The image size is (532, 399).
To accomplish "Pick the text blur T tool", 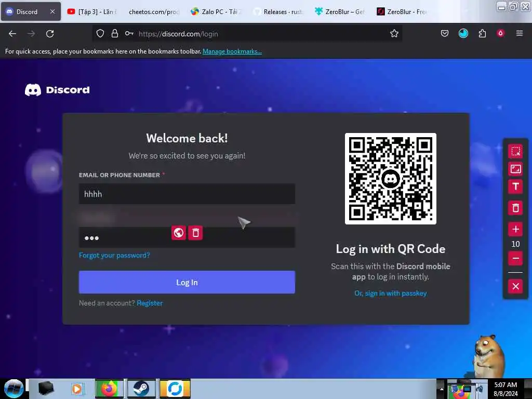I will (x=515, y=187).
